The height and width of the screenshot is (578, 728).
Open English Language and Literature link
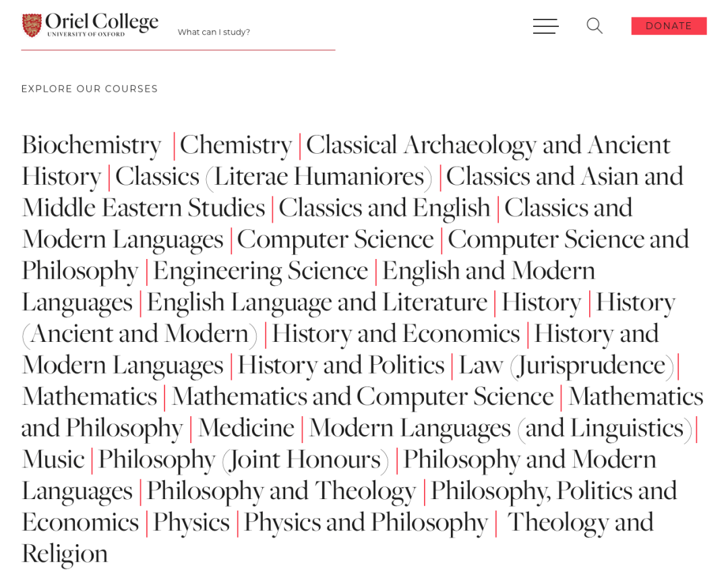click(x=317, y=301)
